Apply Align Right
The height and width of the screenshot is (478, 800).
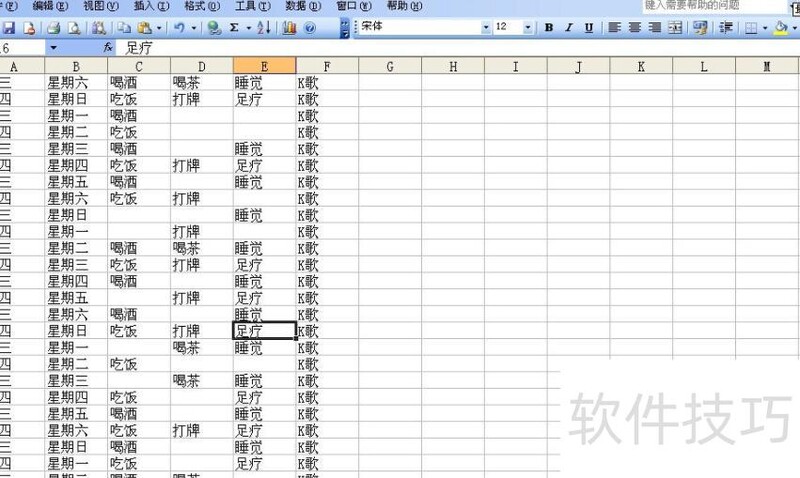tap(655, 28)
